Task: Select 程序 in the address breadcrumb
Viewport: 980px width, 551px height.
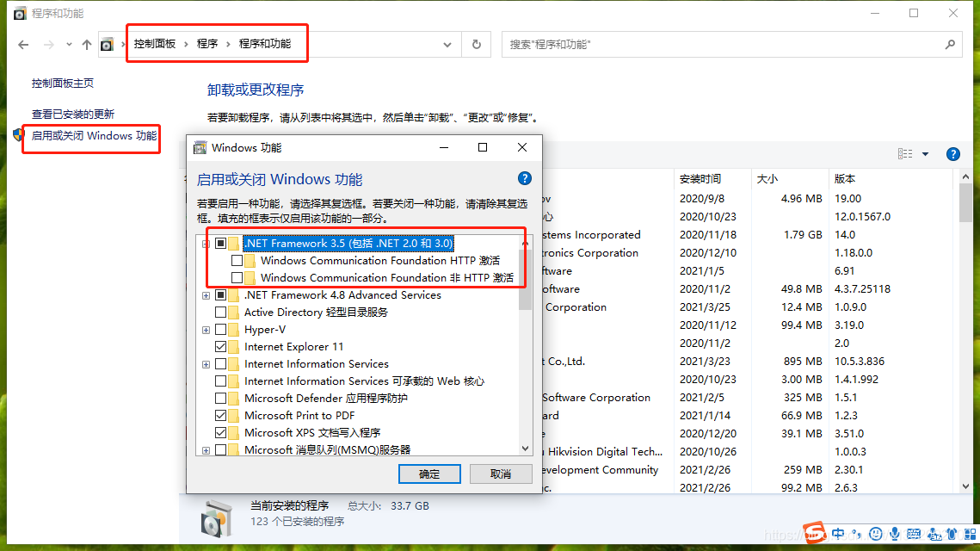Action: tap(207, 44)
